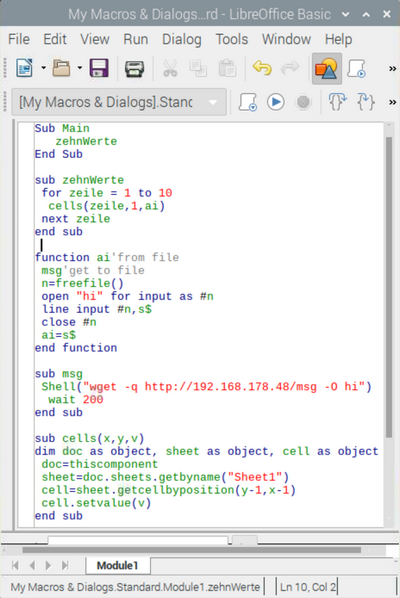This screenshot has height=598, width=400.
Task: Expand the new document dropdown arrow
Action: click(43, 68)
